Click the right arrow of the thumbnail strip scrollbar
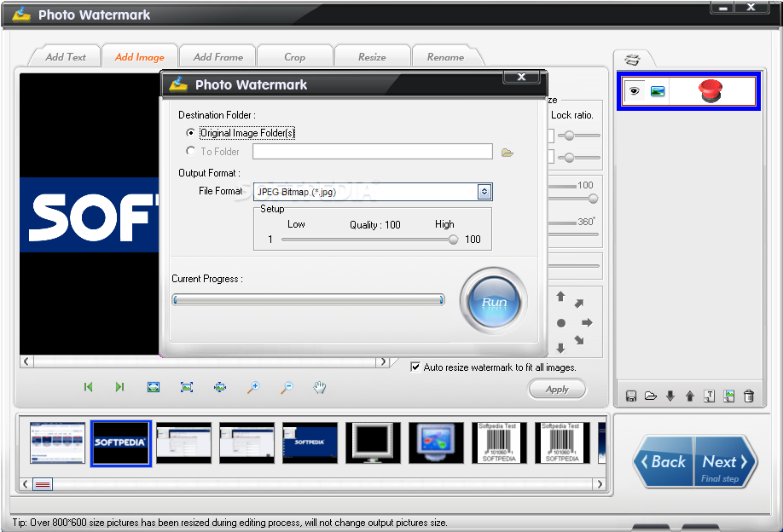 [600, 484]
